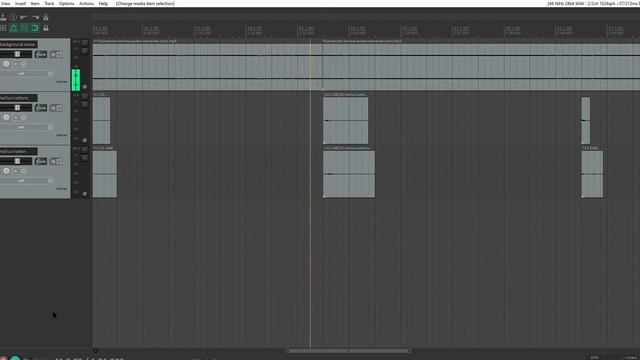Click the small knob beside third track meter
The image size is (640, 360).
84,193
